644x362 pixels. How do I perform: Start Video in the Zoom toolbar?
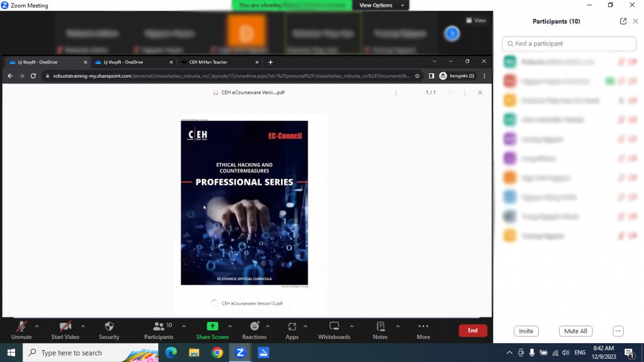[65, 330]
